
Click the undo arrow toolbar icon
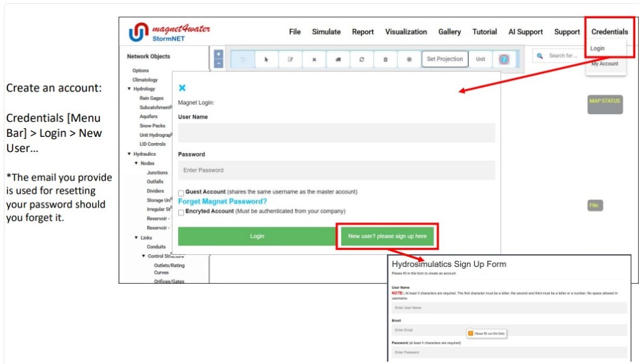click(x=242, y=59)
